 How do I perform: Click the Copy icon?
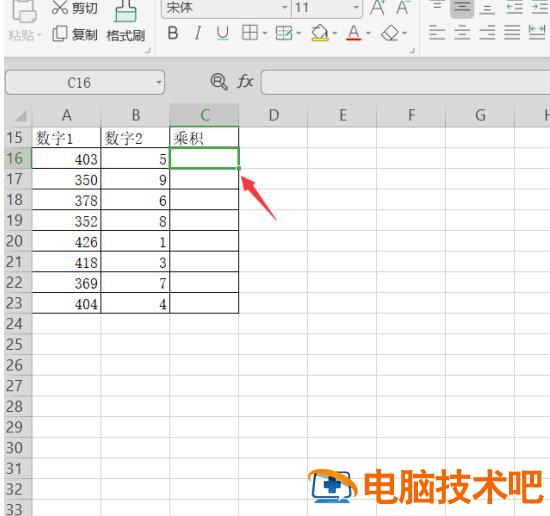pyautogui.click(x=60, y=34)
